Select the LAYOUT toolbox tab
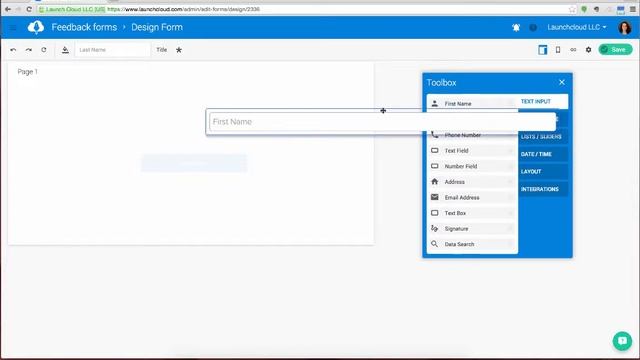Viewport: 640px width, 360px height. coord(543,172)
